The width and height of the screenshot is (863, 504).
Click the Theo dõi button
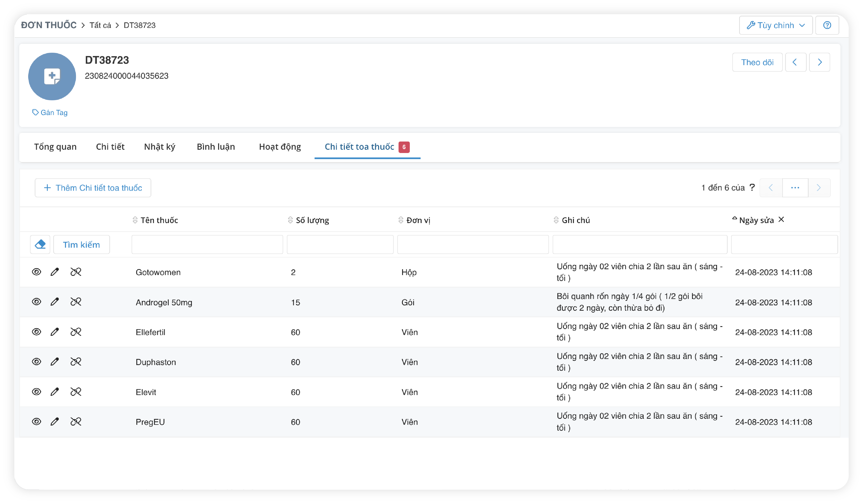(x=757, y=62)
